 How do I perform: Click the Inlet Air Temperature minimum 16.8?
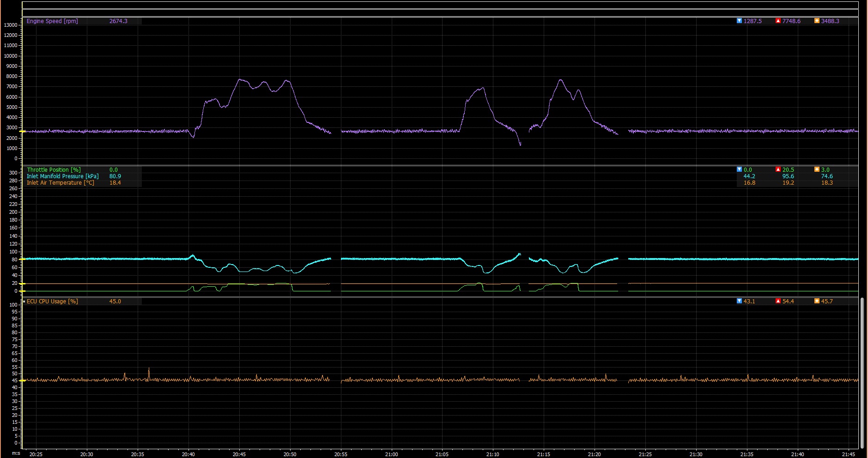pyautogui.click(x=749, y=183)
